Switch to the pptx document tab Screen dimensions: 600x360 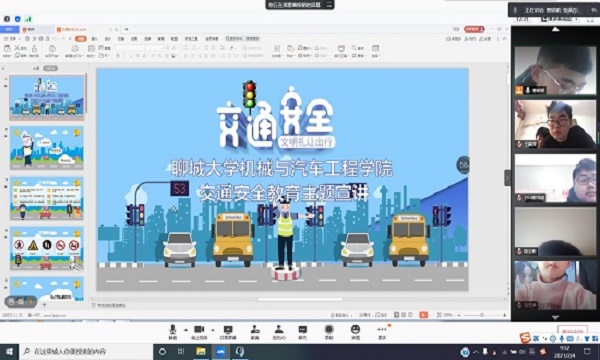point(72,29)
